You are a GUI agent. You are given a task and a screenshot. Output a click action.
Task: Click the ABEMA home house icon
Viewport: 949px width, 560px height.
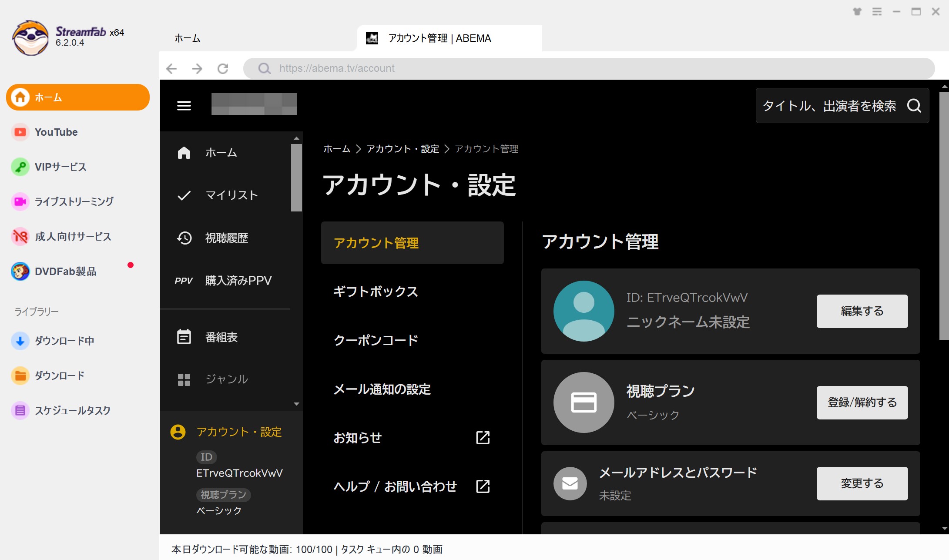(184, 153)
